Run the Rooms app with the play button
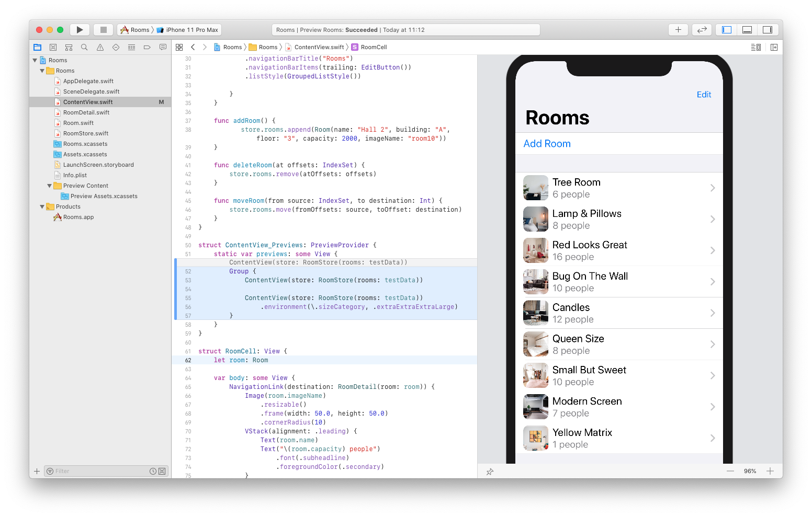This screenshot has height=517, width=812. click(80, 29)
